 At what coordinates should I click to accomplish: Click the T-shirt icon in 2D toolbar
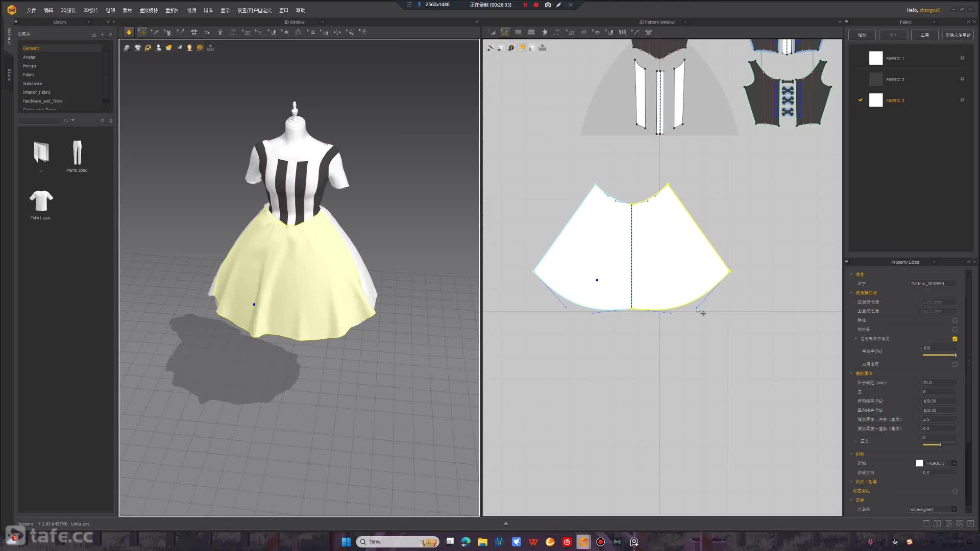coord(649,32)
